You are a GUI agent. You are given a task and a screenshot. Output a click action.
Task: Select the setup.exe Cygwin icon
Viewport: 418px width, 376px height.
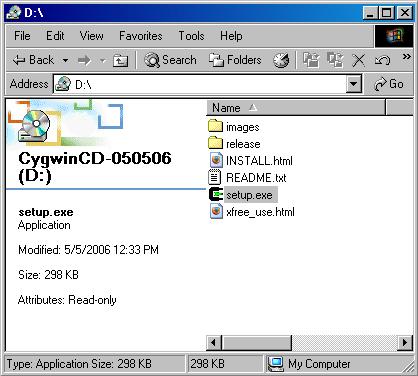click(x=216, y=194)
